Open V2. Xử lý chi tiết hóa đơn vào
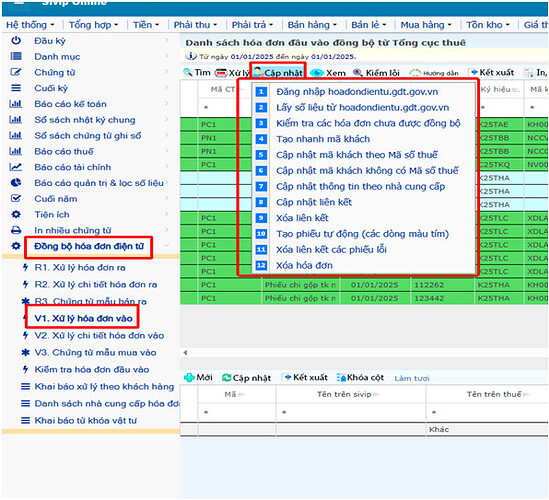The height and width of the screenshot is (500, 549). point(99,335)
